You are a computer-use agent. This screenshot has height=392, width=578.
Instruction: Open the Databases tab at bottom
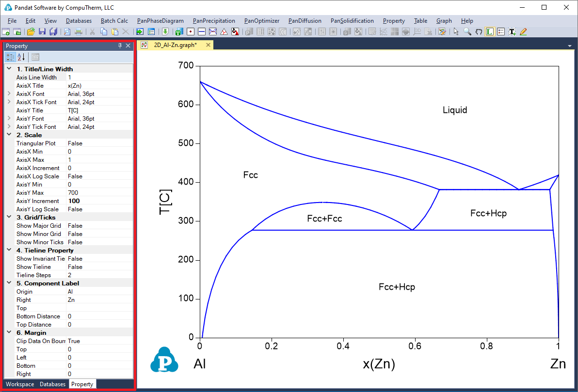[x=52, y=384]
